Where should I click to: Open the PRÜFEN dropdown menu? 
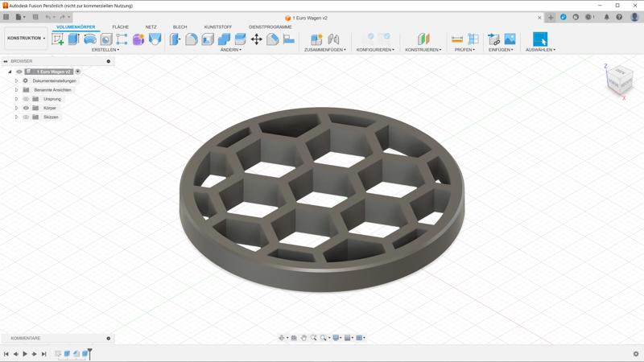464,50
